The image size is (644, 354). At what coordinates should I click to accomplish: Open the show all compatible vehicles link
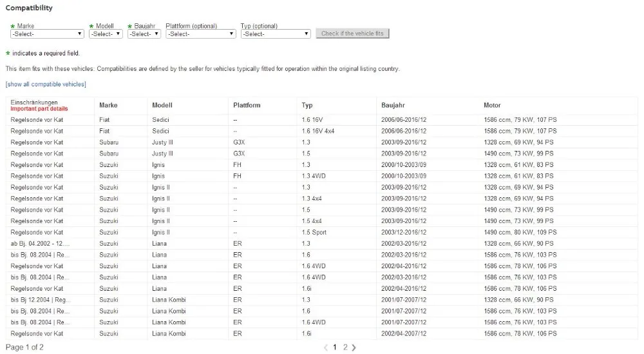[x=46, y=84]
